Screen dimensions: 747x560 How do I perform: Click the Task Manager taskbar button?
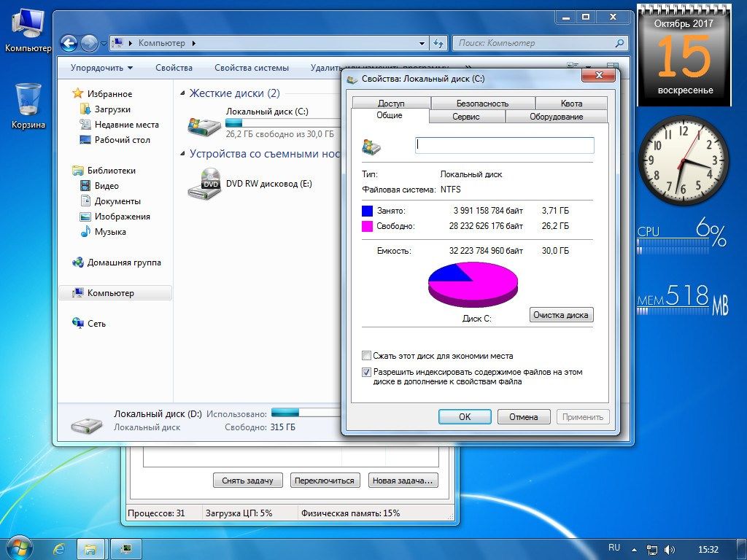125,549
